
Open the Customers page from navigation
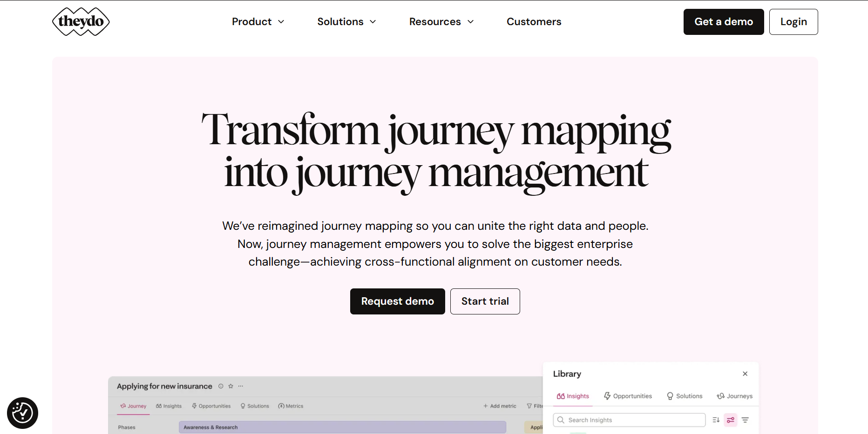(x=534, y=21)
